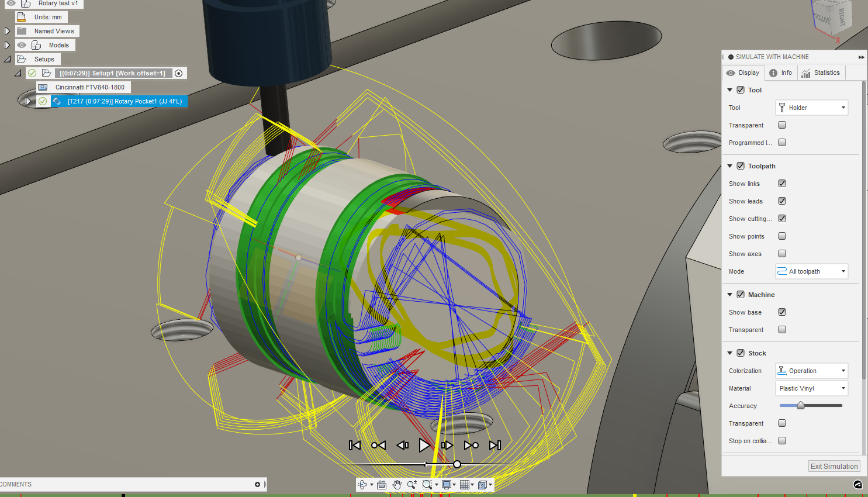868x497 pixels.
Task: Open the Display Settings icon in navigation bar
Action: click(445, 485)
